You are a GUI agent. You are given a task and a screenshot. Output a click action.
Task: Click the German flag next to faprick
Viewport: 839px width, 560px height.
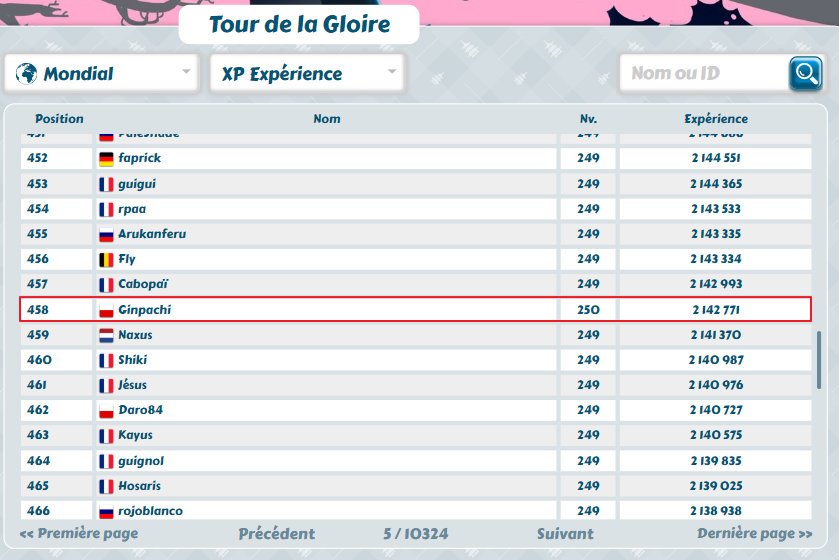106,159
